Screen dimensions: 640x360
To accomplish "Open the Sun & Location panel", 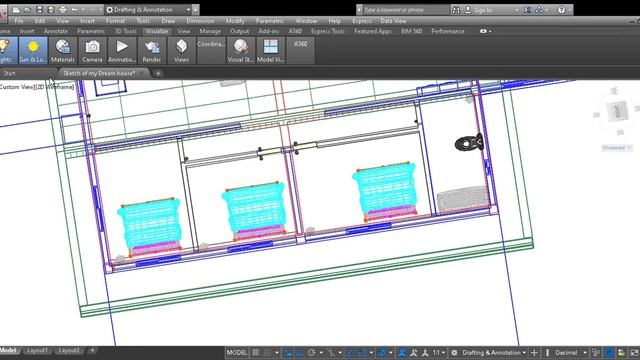I will [x=33, y=50].
